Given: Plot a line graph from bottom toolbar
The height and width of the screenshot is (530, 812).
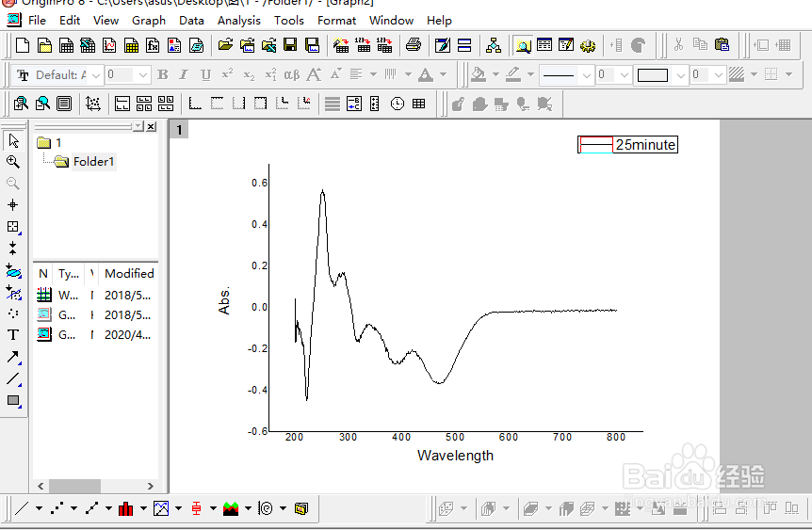Looking at the screenshot, I should 22,508.
